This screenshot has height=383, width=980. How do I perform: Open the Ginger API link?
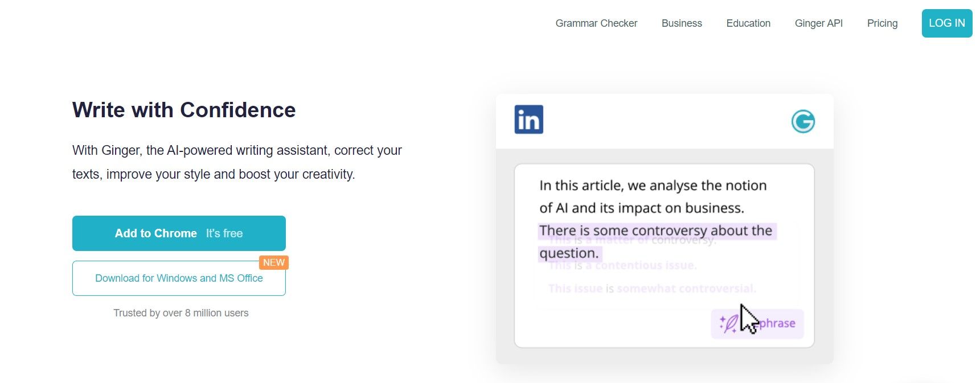click(x=818, y=23)
